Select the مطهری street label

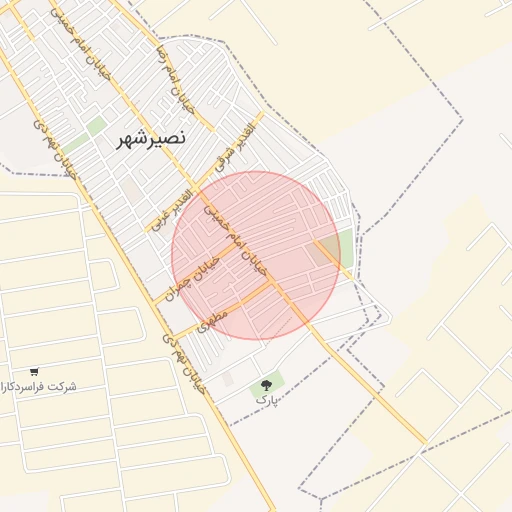(212, 322)
